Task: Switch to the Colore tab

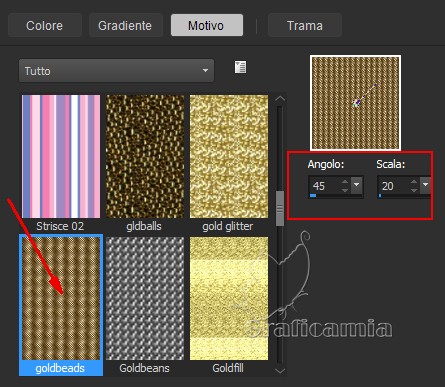Action: point(45,25)
